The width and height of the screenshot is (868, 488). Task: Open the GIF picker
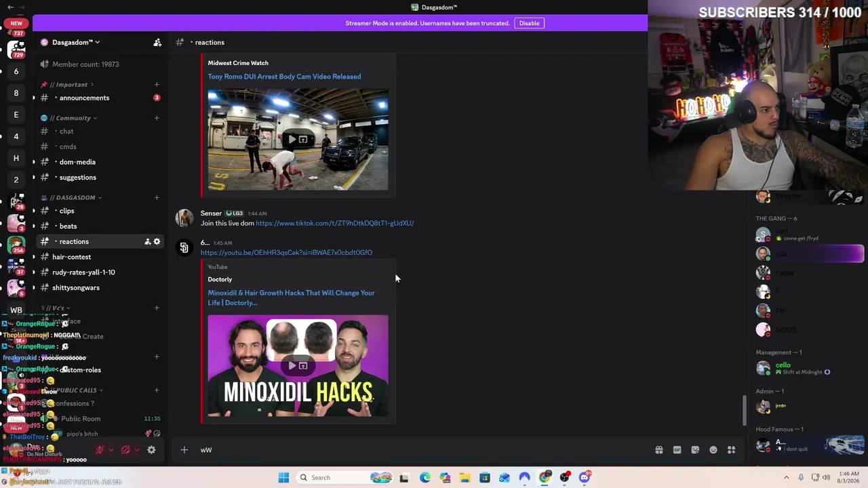677,450
